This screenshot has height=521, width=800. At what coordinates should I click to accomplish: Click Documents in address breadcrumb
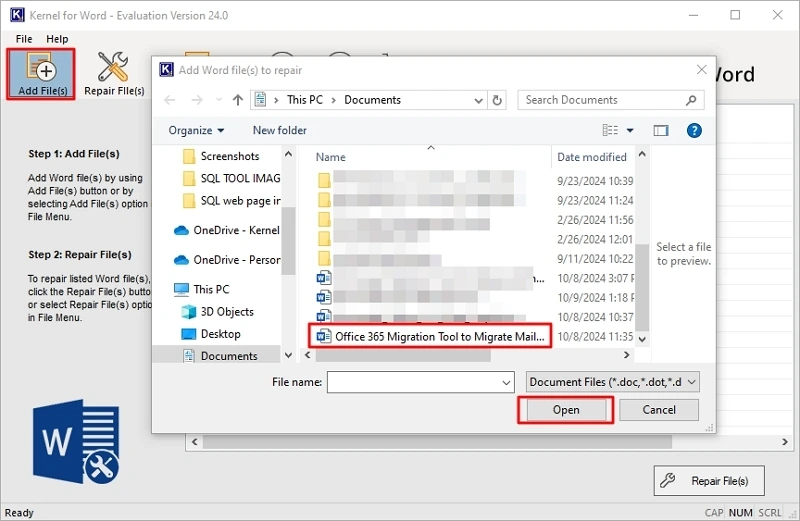pos(372,100)
